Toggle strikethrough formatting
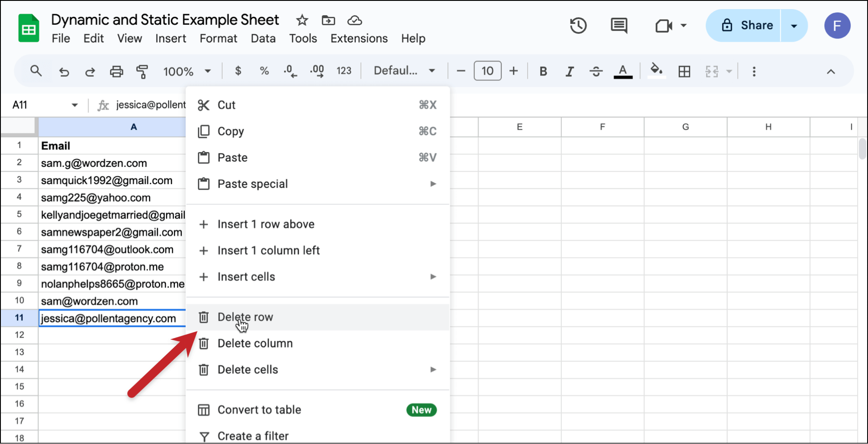The image size is (868, 444). 596,71
